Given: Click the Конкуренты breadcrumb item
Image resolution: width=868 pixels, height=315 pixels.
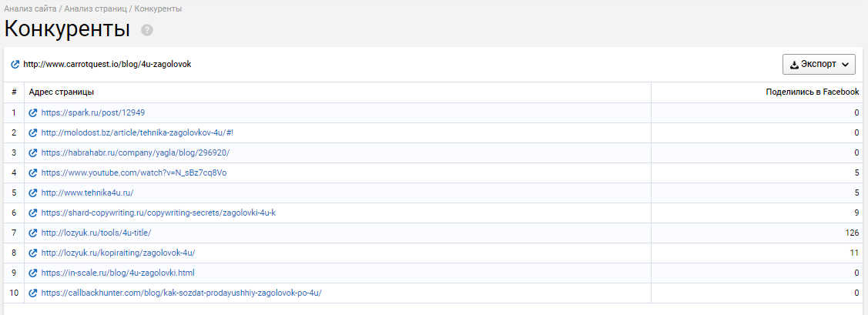Looking at the screenshot, I should pos(159,9).
